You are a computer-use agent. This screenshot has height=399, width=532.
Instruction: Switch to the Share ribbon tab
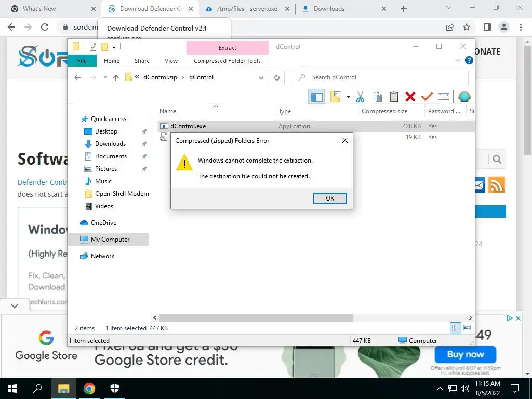tap(142, 61)
